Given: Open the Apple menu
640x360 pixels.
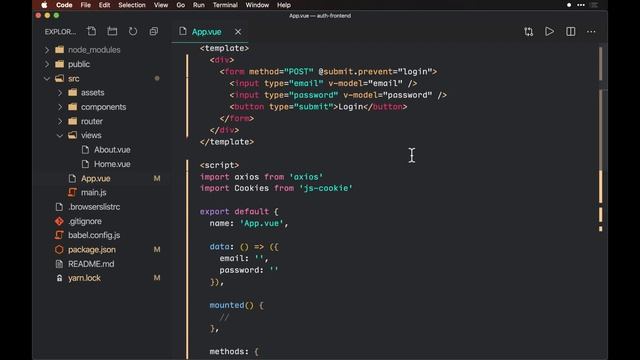Looking at the screenshot, I should (44, 5).
